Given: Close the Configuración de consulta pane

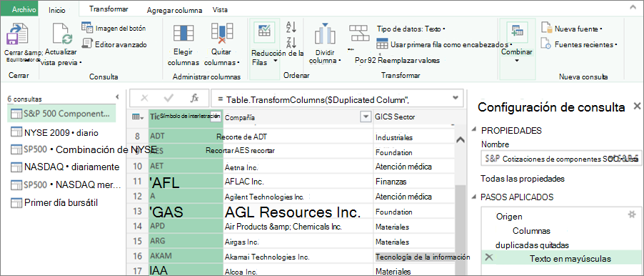Looking at the screenshot, I should pyautogui.click(x=637, y=106).
